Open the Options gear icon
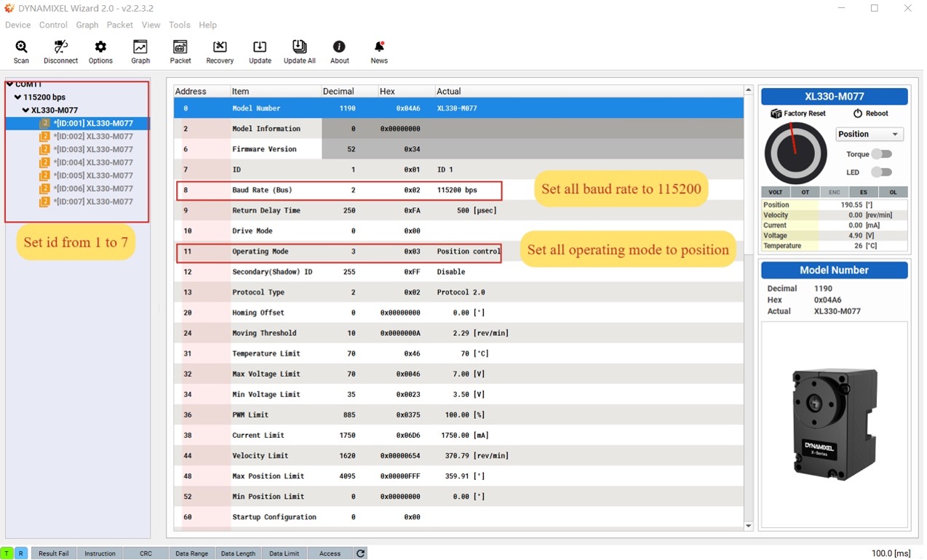The height and width of the screenshot is (560, 927). 100,47
